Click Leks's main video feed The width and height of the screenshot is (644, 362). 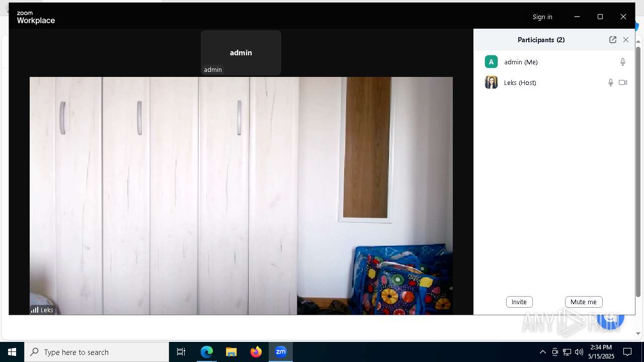pos(241,196)
